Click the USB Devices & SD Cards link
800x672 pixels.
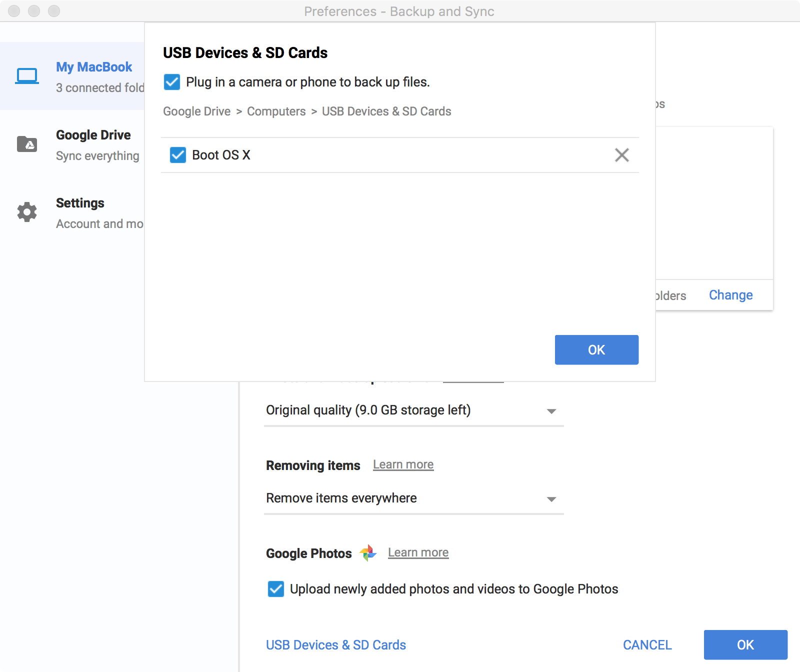tap(335, 645)
